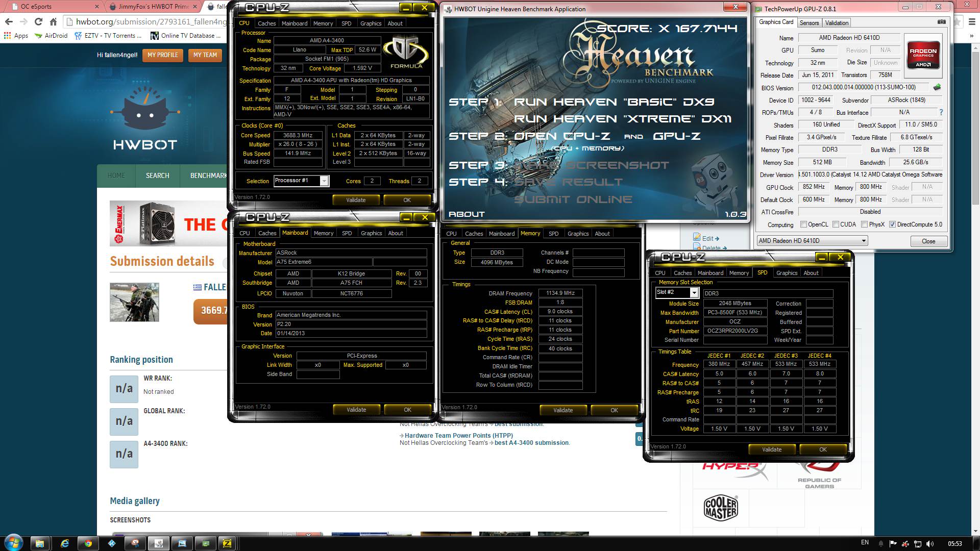Click OK in the SPD CPU-Z window
980x551 pixels.
pos(823,449)
